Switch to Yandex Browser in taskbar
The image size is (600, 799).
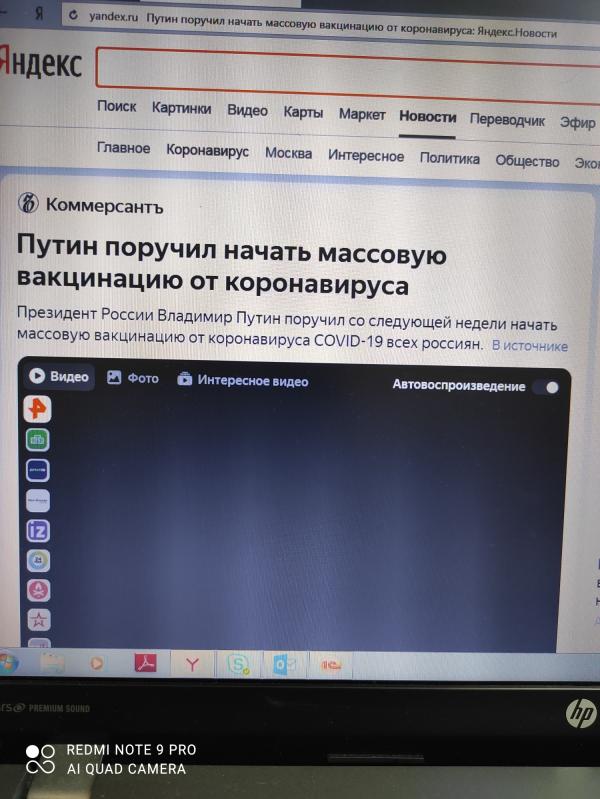click(192, 664)
